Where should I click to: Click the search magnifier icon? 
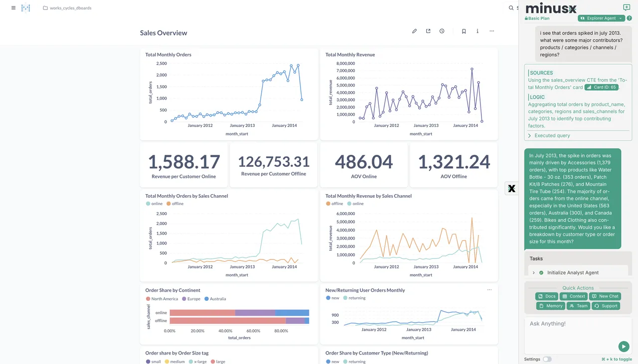pyautogui.click(x=511, y=8)
